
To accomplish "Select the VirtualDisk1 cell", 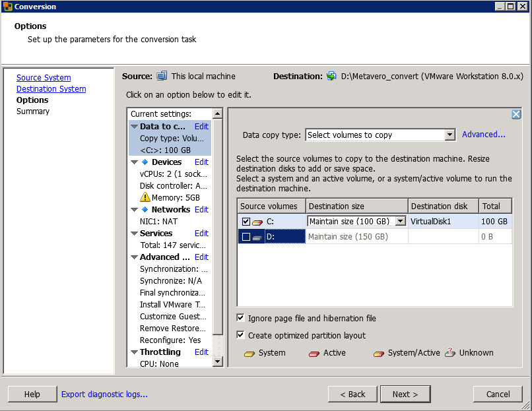I will click(x=444, y=222).
